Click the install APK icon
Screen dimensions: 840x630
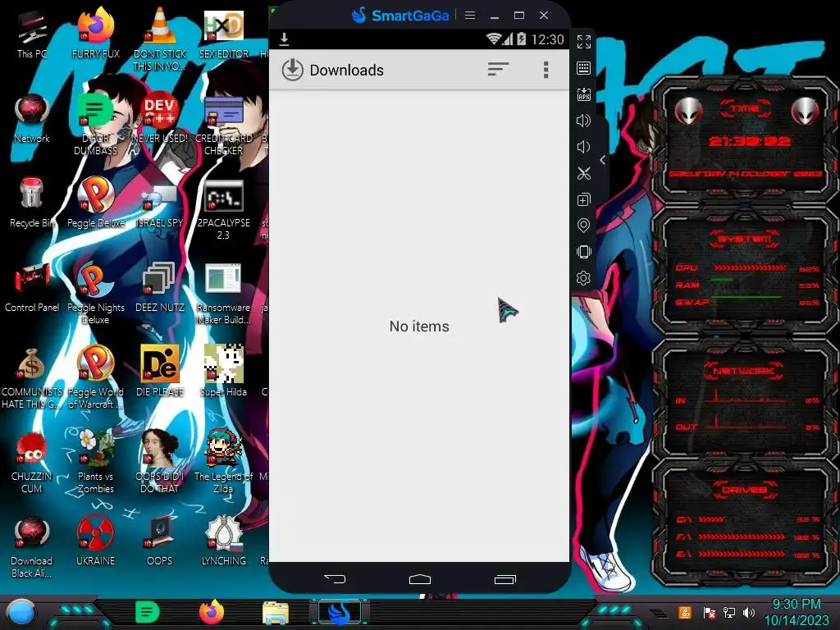(583, 94)
